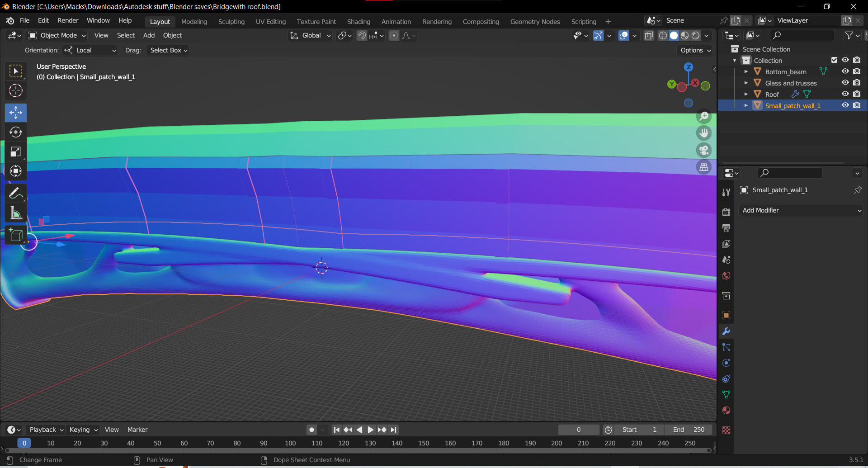Select the Add Cube tool

(x=16, y=235)
